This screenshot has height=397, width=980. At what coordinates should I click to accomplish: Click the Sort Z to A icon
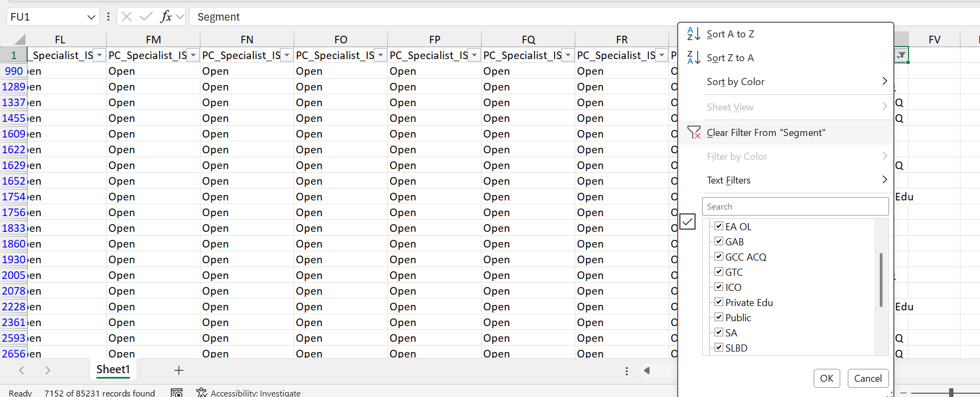[x=693, y=58]
